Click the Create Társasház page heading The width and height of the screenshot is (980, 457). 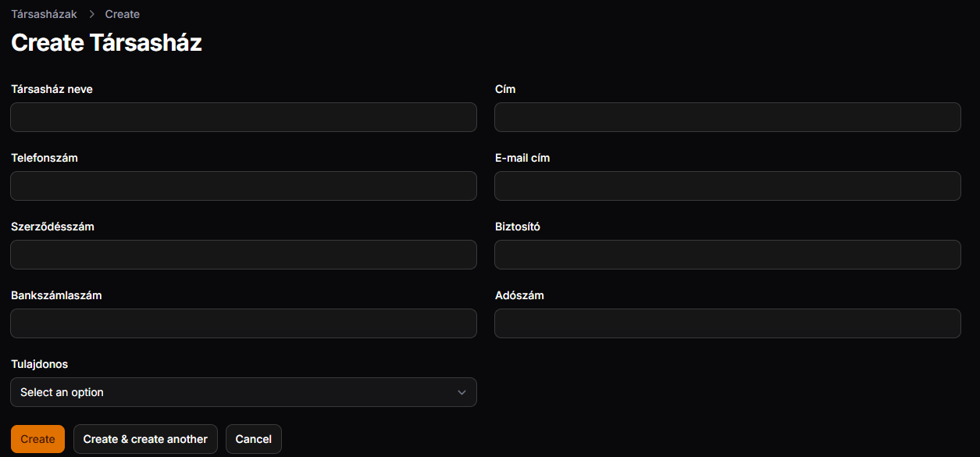click(x=106, y=42)
